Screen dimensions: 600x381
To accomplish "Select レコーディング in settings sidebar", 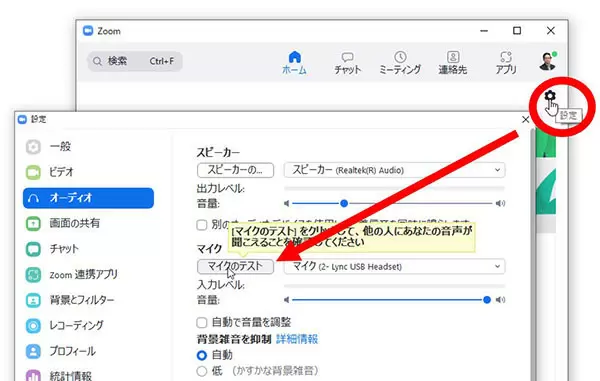I will (88, 326).
